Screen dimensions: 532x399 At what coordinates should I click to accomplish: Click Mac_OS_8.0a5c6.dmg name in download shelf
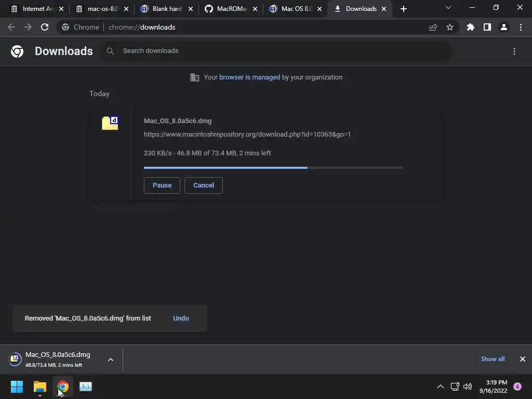(x=58, y=354)
